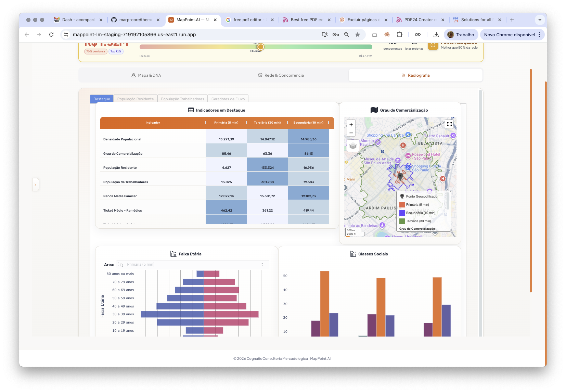
Task: Open the install app icon in address bar
Action: click(325, 35)
